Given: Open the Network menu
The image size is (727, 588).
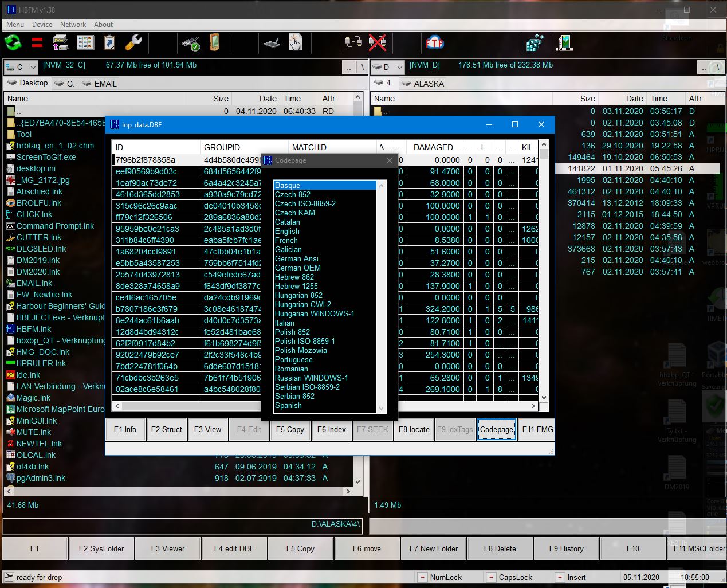Looking at the screenshot, I should click(73, 25).
